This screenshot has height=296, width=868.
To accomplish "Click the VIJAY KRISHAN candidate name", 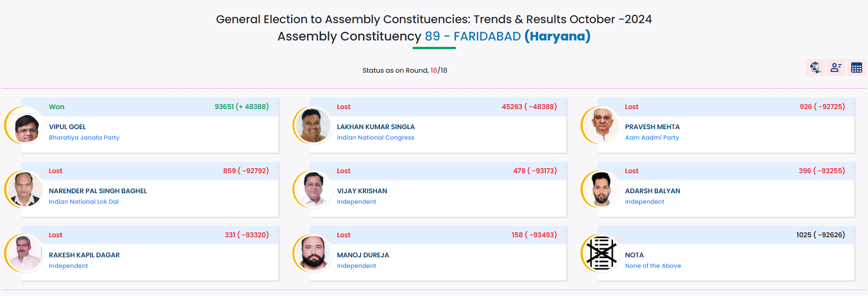I will pyautogui.click(x=362, y=191).
